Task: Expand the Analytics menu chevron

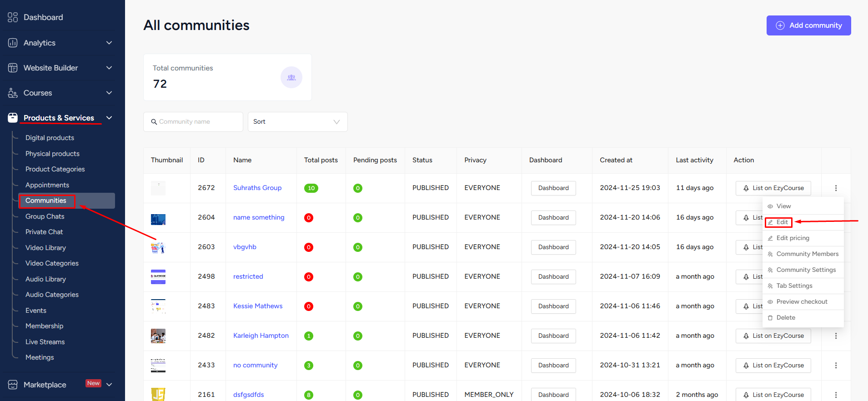Action: [109, 43]
